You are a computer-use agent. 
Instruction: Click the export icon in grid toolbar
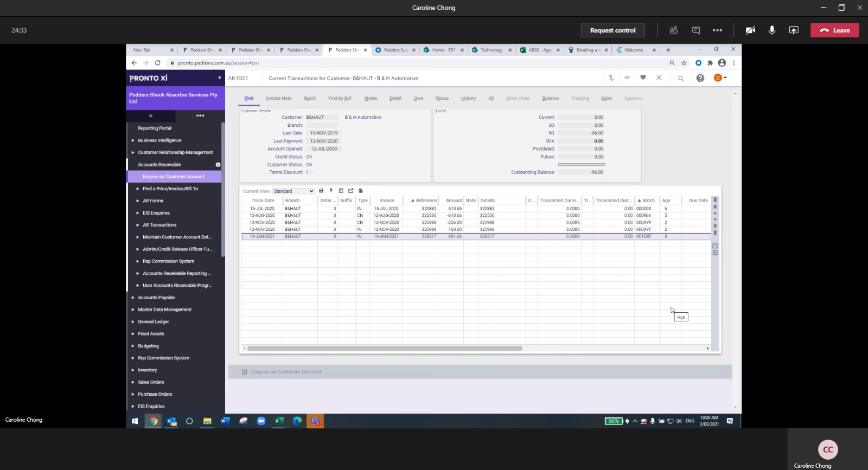click(351, 191)
